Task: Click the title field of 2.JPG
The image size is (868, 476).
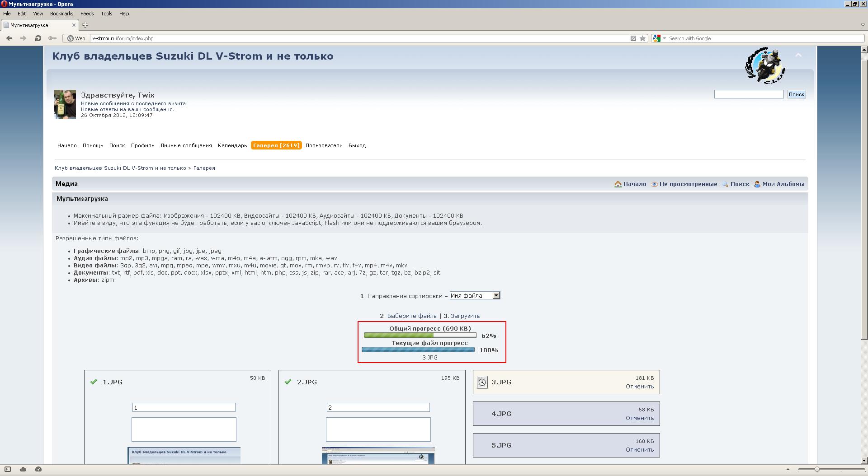Action: point(378,407)
